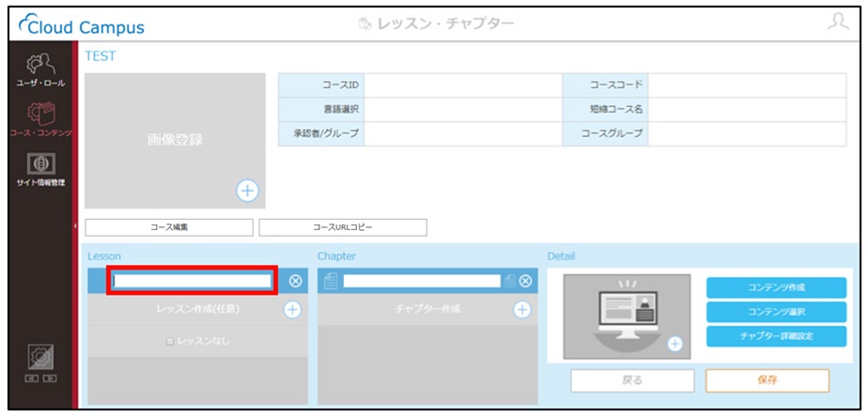Click the コースグループ label cell

point(606,134)
